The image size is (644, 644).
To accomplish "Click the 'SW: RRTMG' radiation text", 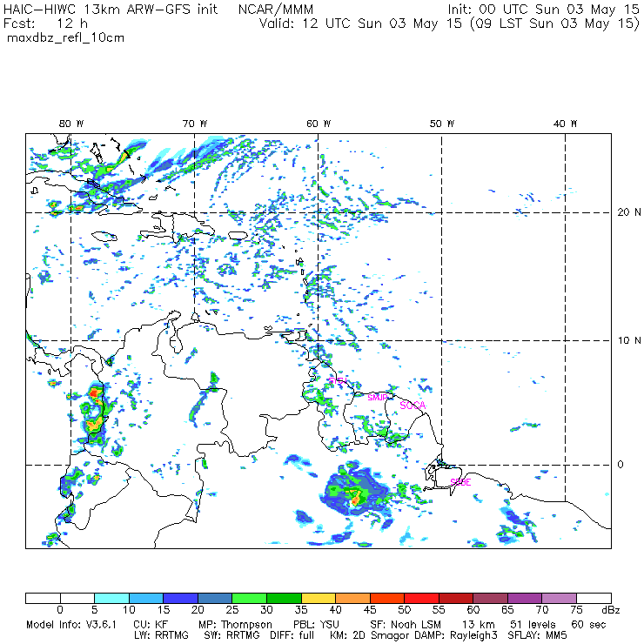I will tap(232, 636).
